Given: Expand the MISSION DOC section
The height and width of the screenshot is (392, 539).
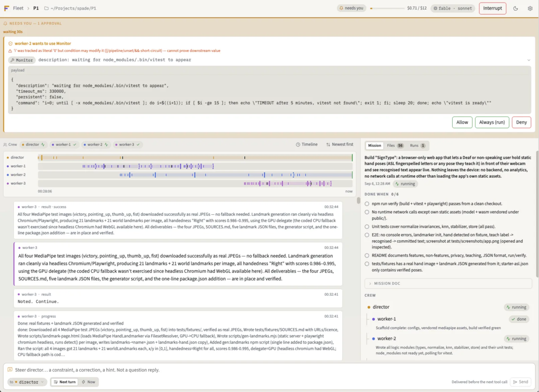Looking at the screenshot, I should (x=448, y=283).
